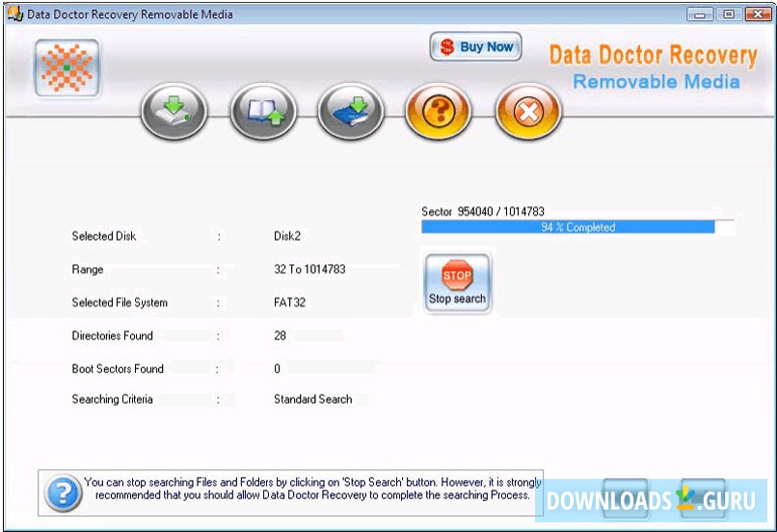Maximize the Data Doctor Recovery window
Image resolution: width=777 pixels, height=532 pixels.
click(x=729, y=13)
